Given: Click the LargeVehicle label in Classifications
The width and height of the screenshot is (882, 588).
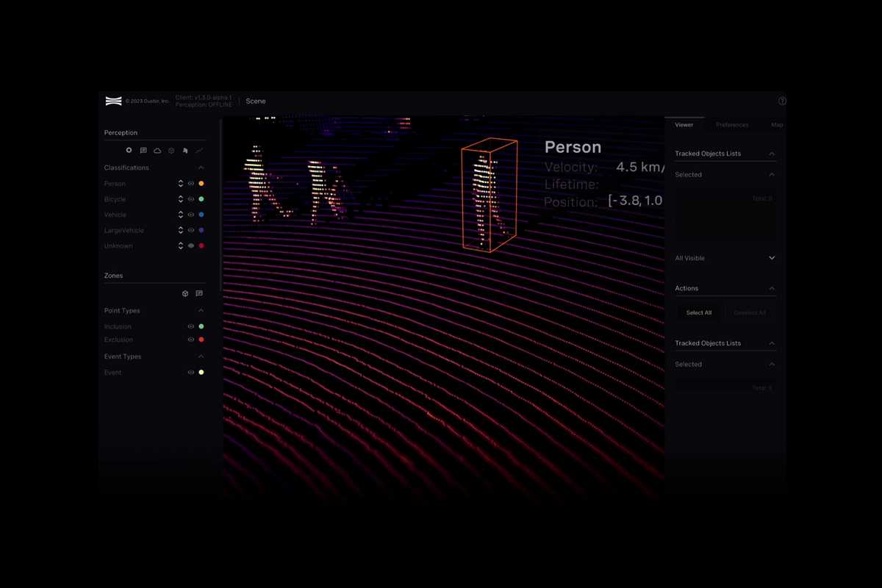Looking at the screenshot, I should point(124,230).
